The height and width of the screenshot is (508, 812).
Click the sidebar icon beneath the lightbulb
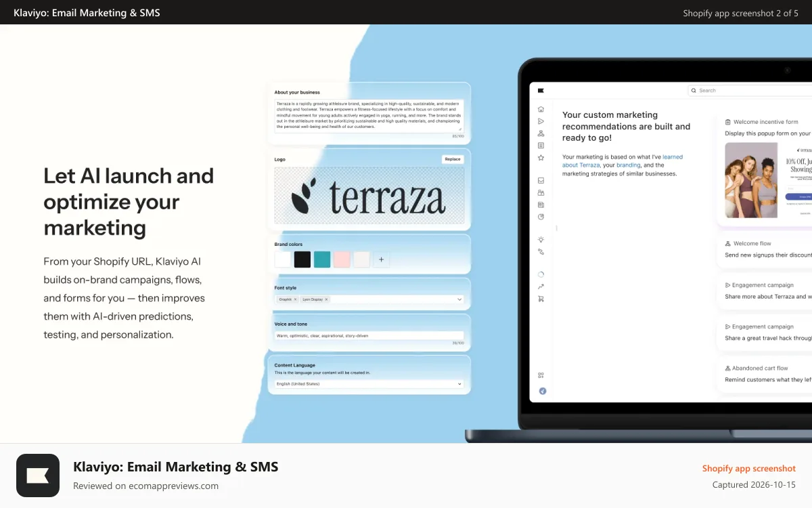pyautogui.click(x=541, y=251)
